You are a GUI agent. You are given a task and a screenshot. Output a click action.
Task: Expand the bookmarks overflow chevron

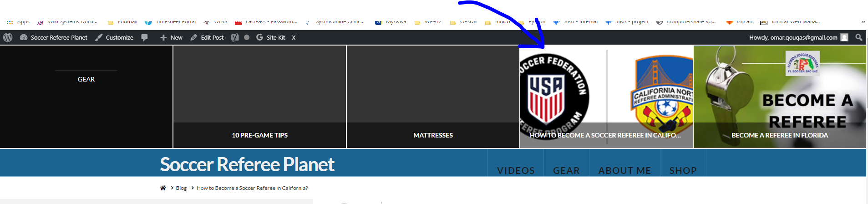(x=863, y=22)
